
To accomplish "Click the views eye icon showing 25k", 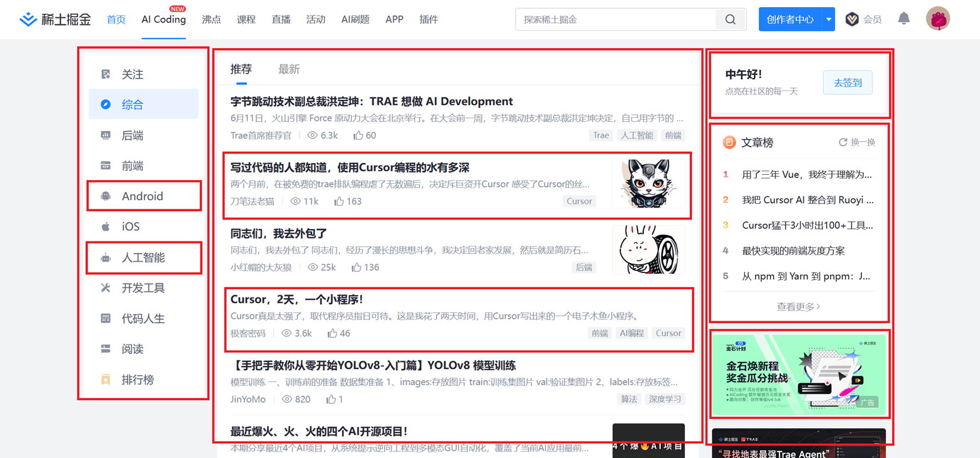I will pos(313,268).
